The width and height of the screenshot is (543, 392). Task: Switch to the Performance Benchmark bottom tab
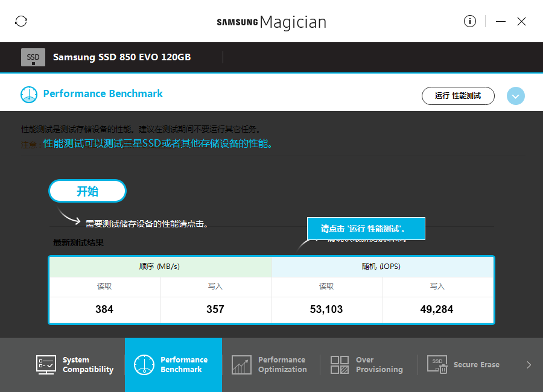pyautogui.click(x=174, y=365)
